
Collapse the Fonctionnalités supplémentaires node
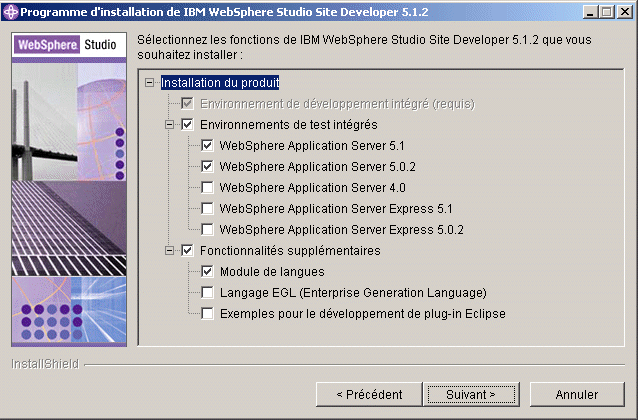[169, 250]
